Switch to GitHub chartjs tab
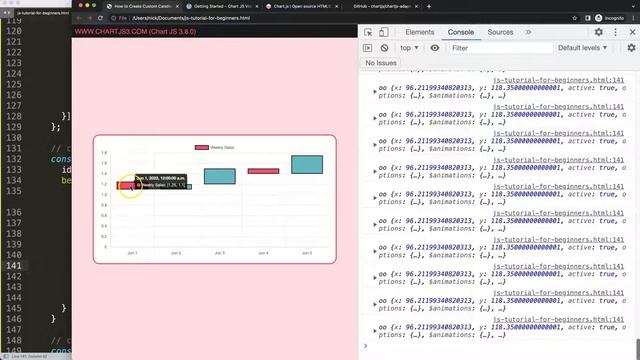Image resolution: width=640 pixels, height=360 pixels. (381, 6)
